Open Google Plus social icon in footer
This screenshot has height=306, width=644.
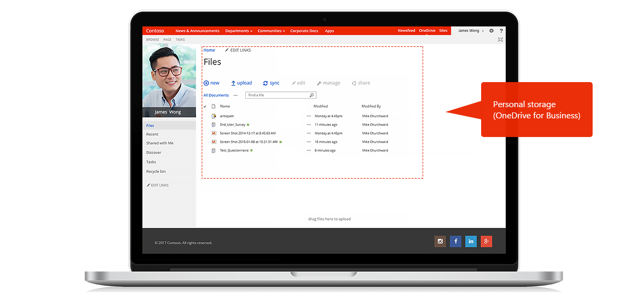(486, 241)
